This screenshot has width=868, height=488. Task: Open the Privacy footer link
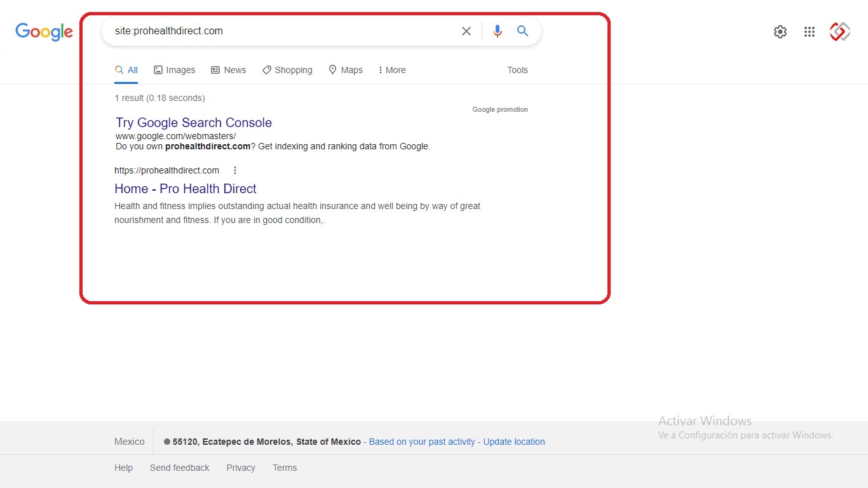click(241, 468)
